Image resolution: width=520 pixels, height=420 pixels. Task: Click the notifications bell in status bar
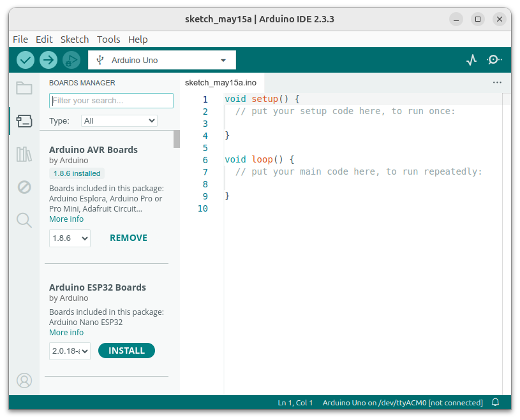coord(496,402)
